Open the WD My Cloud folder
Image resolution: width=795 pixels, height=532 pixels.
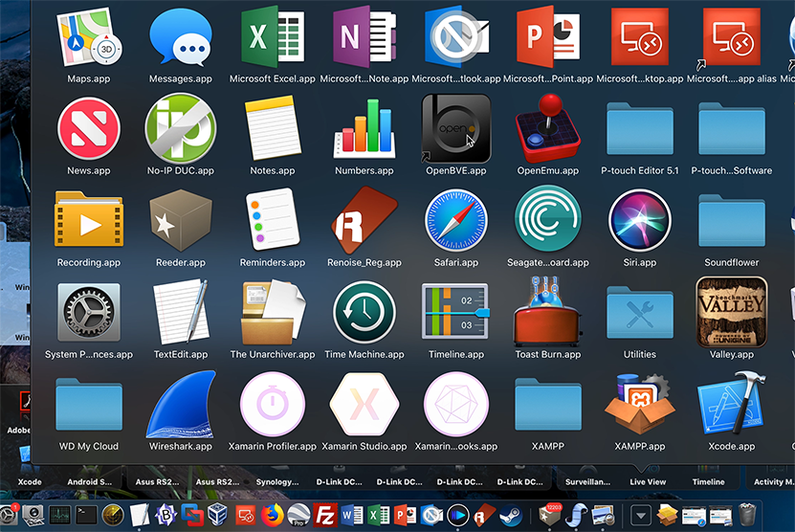(89, 404)
